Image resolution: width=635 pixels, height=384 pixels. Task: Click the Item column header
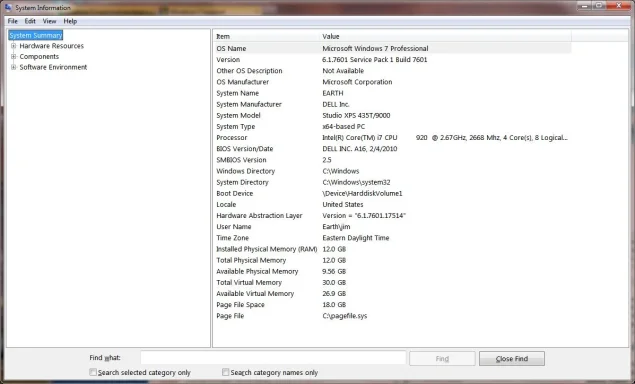(266, 36)
